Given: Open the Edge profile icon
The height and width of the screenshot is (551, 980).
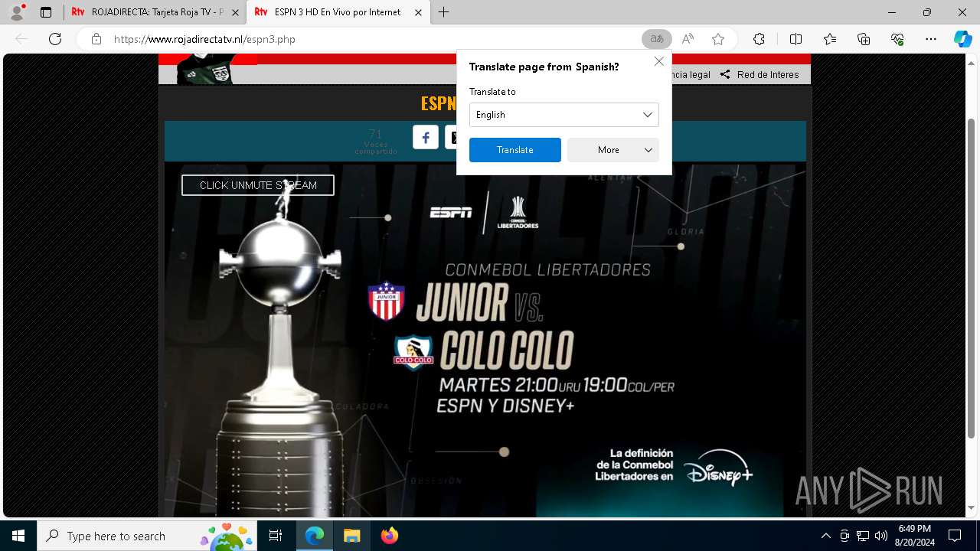Looking at the screenshot, I should point(17,12).
